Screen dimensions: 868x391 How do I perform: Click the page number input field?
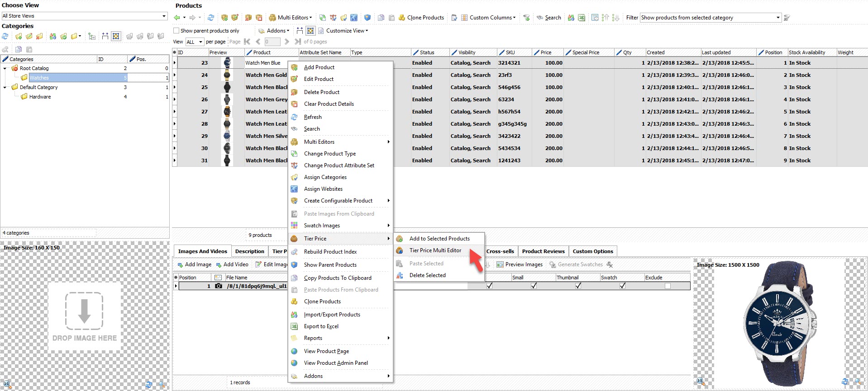[272, 42]
